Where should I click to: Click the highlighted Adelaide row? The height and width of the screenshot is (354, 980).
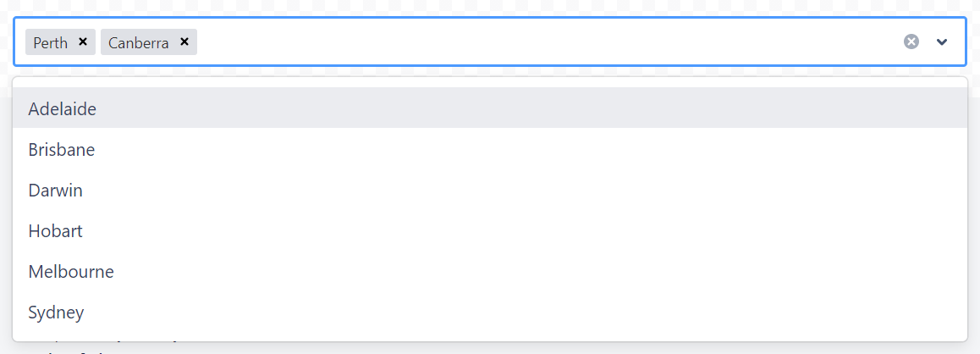pos(489,108)
